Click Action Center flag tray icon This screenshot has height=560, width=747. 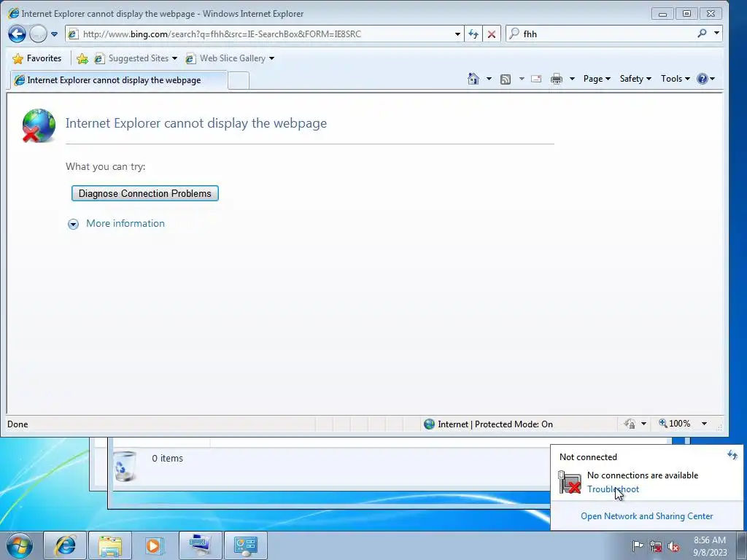tap(638, 546)
